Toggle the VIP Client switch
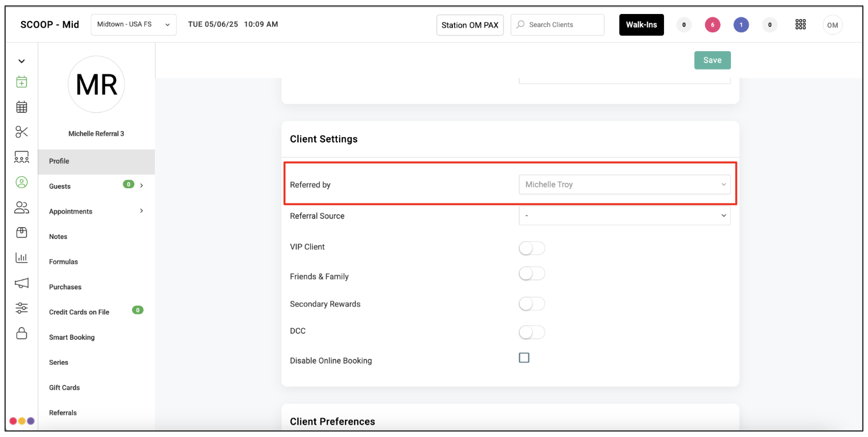 532,248
